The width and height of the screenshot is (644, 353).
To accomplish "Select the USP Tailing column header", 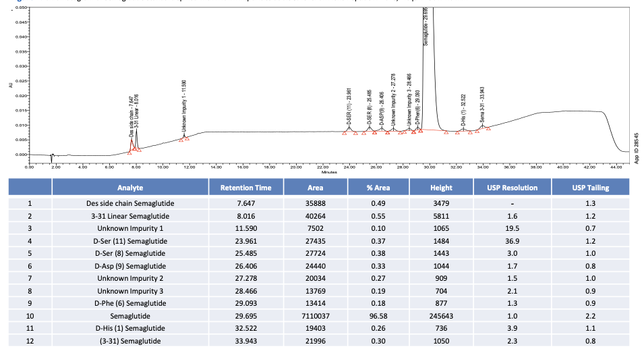I will click(590, 188).
